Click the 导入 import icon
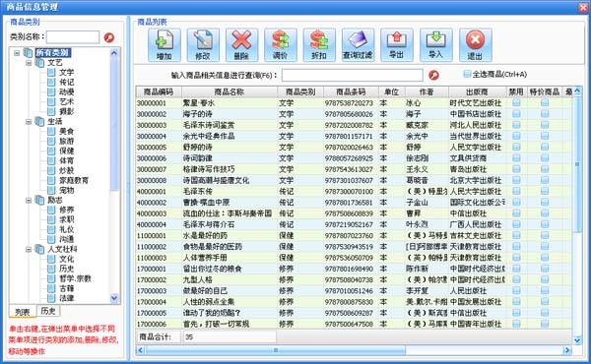This screenshot has width=591, height=364. 436,45
